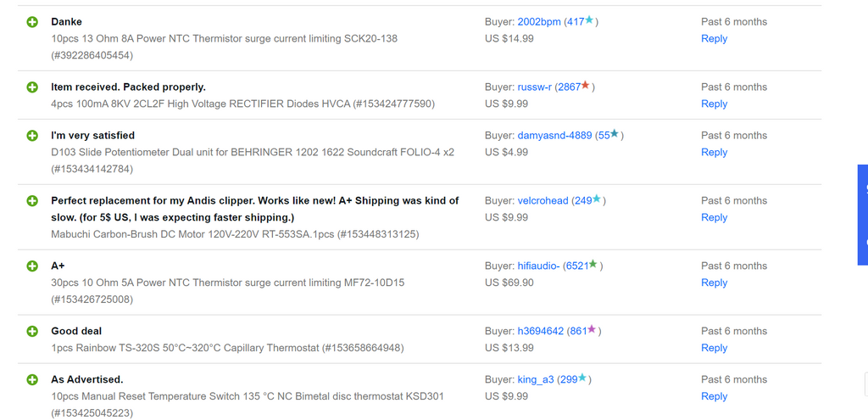View velcrohead's buyer profile
The width and height of the screenshot is (868, 420).
point(542,201)
